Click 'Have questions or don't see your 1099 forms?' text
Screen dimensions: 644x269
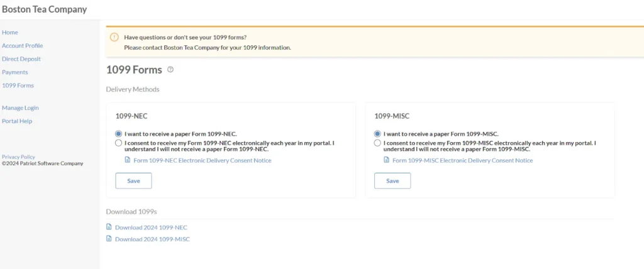(186, 37)
